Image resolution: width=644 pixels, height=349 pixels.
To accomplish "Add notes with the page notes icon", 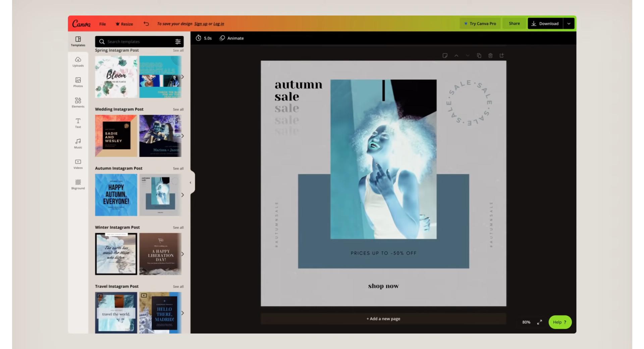I will click(445, 55).
